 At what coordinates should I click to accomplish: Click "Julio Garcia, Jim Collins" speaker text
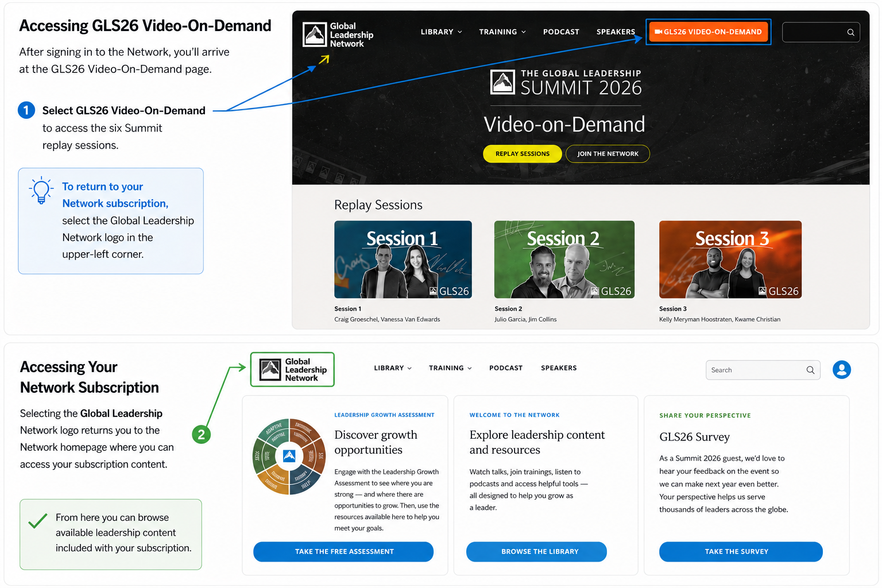coord(525,319)
